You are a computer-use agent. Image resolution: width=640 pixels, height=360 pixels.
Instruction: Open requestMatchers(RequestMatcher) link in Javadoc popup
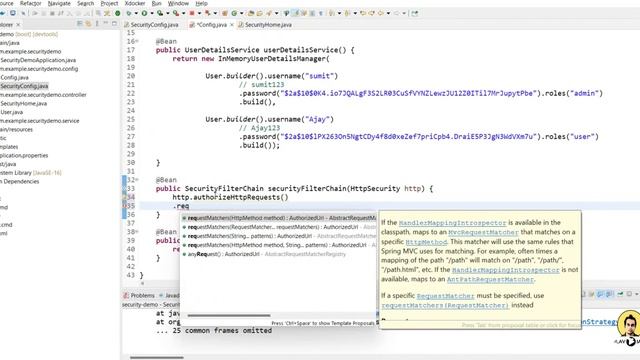(445, 305)
